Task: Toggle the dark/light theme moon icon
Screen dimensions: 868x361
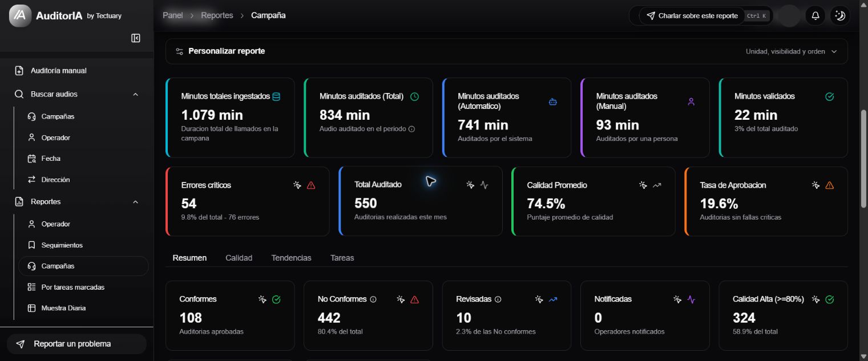Action: 840,16
